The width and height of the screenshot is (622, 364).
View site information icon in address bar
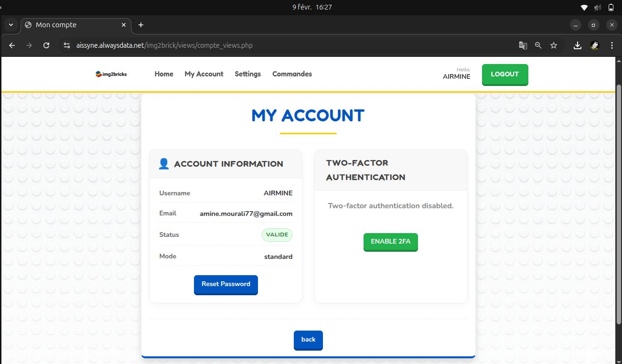point(67,45)
